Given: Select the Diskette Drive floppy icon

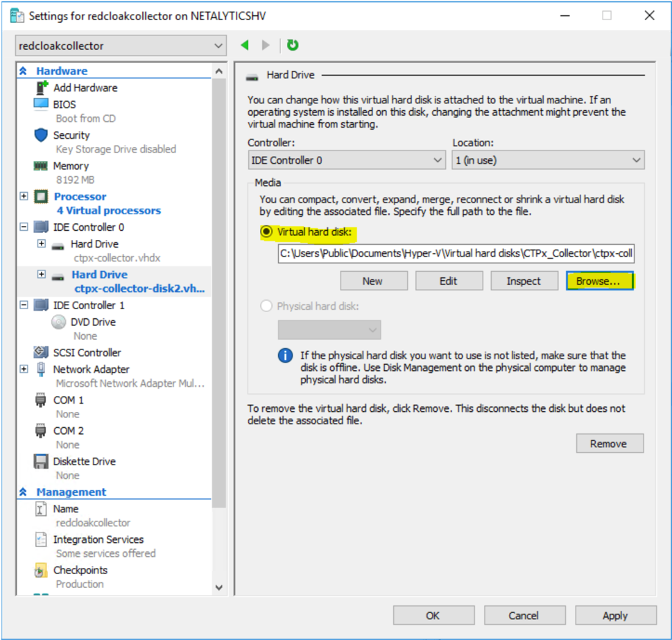Looking at the screenshot, I should [x=41, y=461].
